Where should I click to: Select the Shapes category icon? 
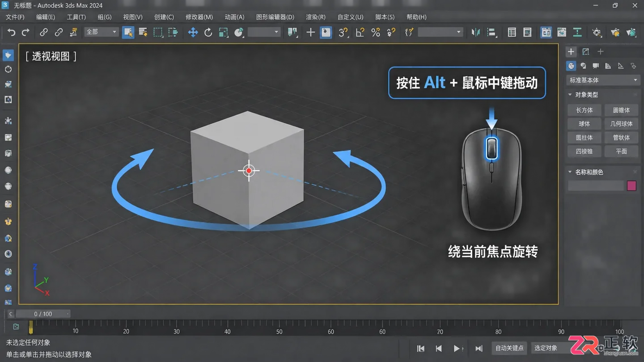click(x=583, y=66)
